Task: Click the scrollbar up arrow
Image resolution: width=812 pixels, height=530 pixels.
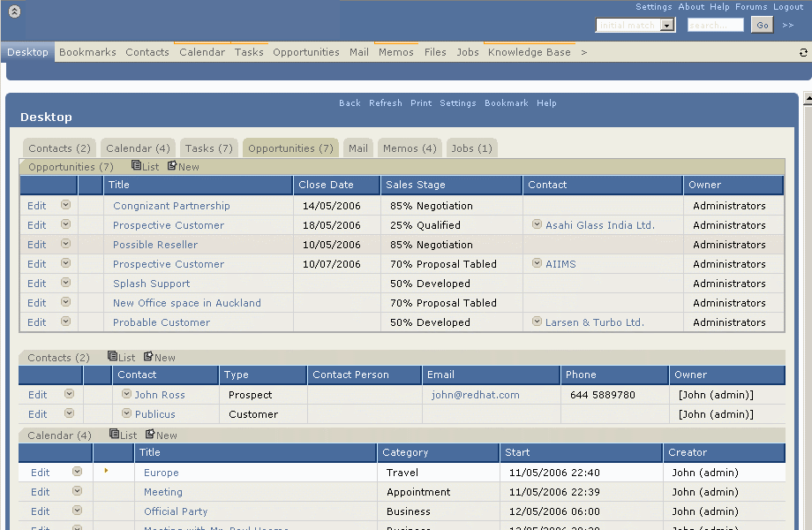Action: 808,99
